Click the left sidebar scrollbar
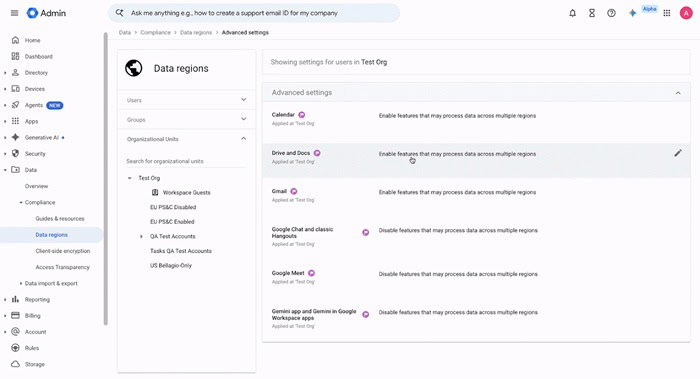The width and height of the screenshot is (700, 379). [x=105, y=179]
